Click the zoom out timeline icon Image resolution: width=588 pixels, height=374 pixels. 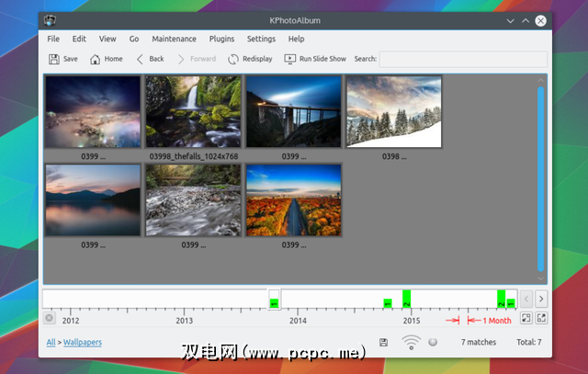pyautogui.click(x=526, y=318)
